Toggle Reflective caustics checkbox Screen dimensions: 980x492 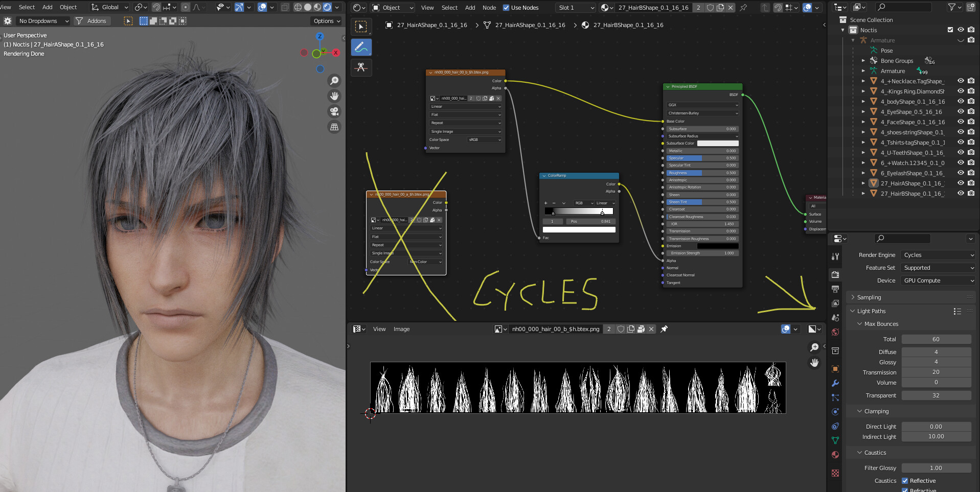point(905,481)
